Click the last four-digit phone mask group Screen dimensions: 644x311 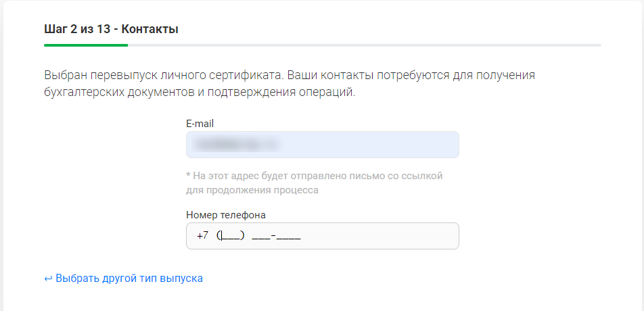coord(288,236)
